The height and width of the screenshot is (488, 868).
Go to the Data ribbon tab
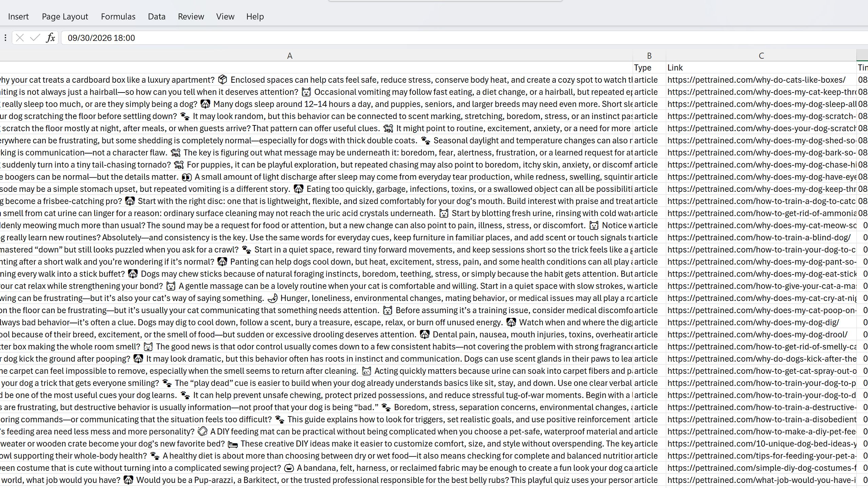[157, 17]
